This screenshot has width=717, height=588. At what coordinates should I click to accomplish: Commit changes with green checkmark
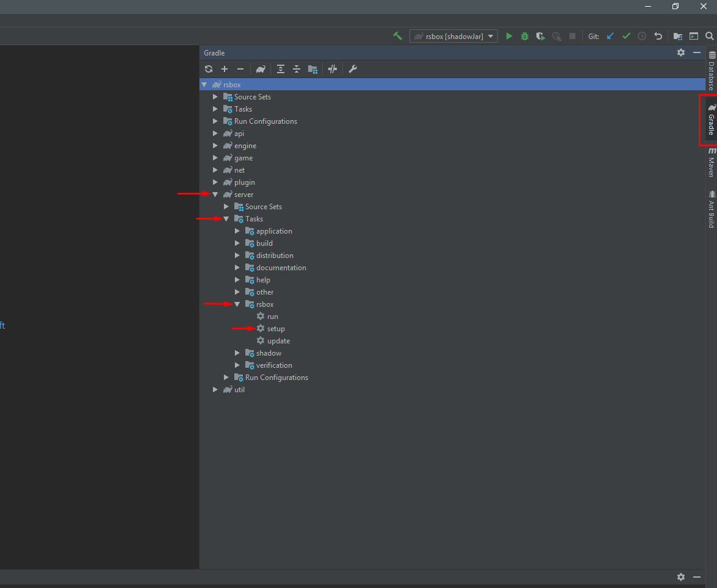(626, 36)
